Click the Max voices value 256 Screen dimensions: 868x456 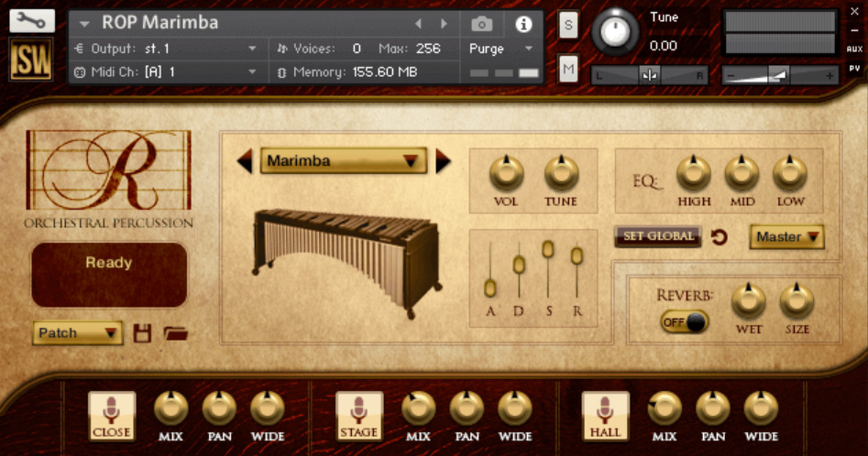428,49
